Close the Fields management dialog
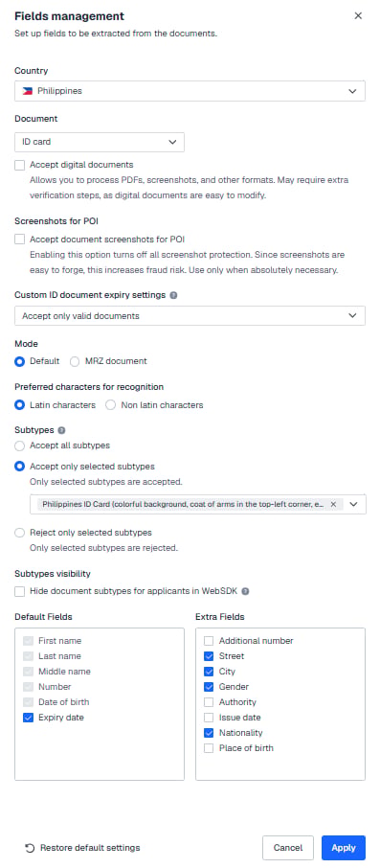This screenshot has height=868, width=380. point(358,16)
